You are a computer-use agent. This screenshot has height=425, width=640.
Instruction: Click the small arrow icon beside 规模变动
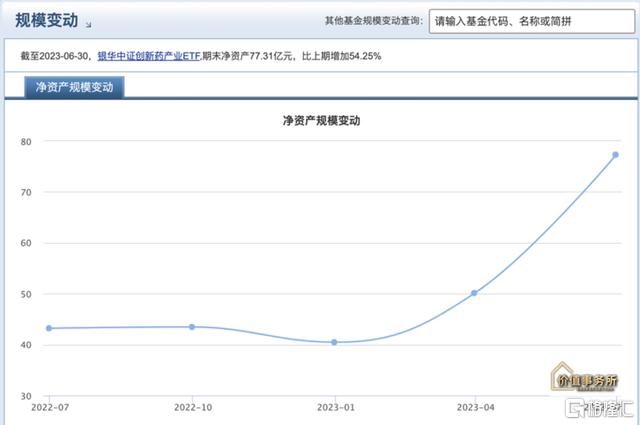(x=89, y=25)
